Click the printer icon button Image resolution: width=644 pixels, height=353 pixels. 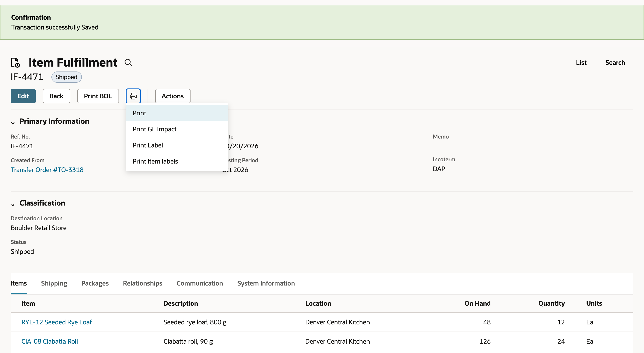click(x=133, y=96)
